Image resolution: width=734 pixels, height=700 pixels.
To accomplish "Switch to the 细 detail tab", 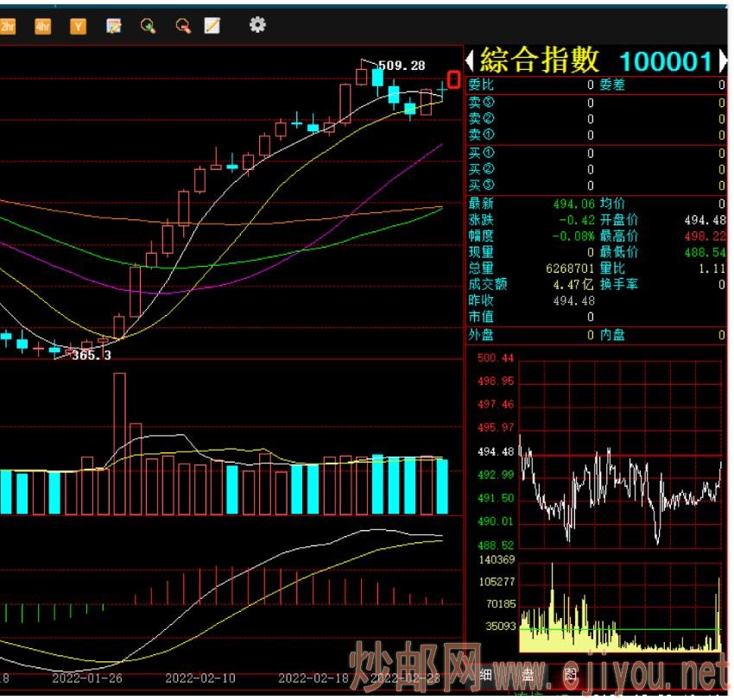I will [x=485, y=675].
